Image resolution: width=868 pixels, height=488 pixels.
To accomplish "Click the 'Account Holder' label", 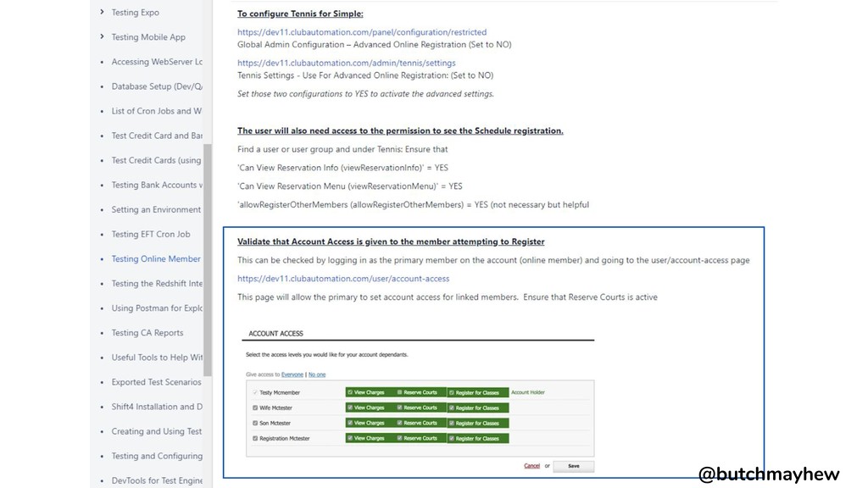I will click(527, 392).
